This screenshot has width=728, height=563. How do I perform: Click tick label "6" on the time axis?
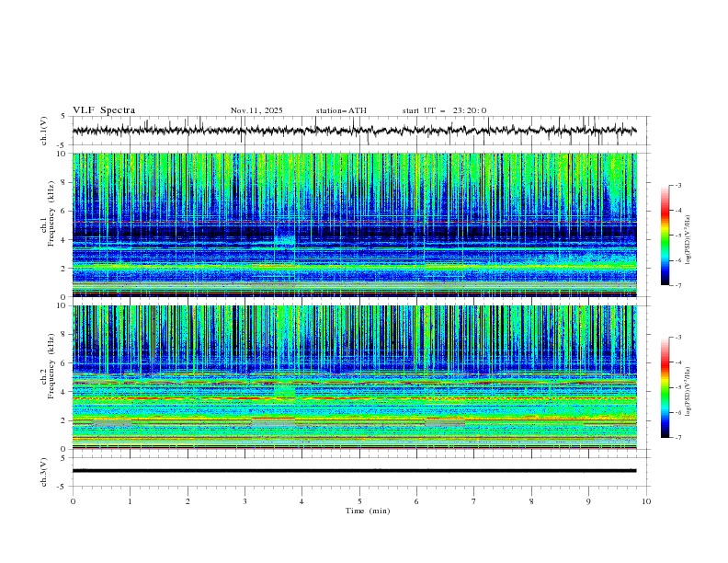(x=416, y=501)
